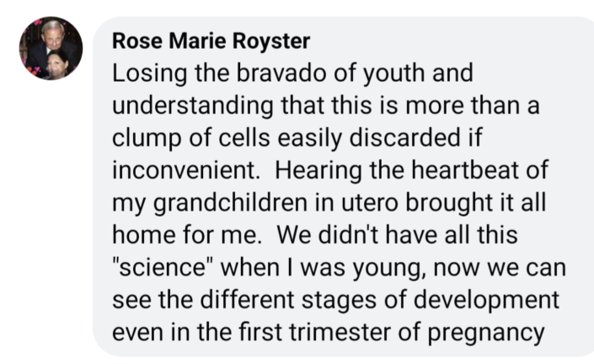Click the word "home" starting the sixth line
The height and width of the screenshot is (364, 594).
[x=140, y=238]
